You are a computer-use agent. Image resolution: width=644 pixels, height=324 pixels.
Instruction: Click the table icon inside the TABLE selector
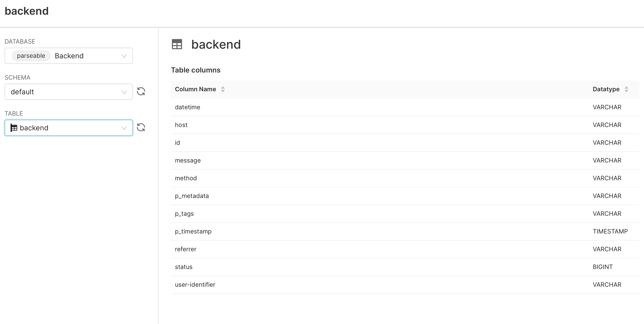14,128
